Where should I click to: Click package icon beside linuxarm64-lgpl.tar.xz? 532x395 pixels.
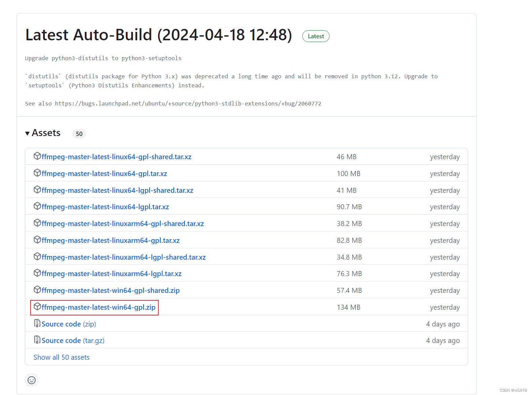pyautogui.click(x=37, y=273)
